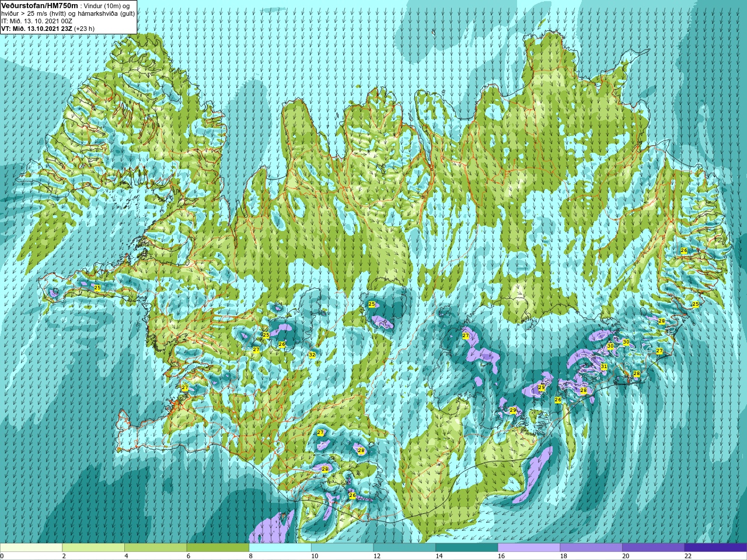The image size is (747, 560).
Task: Select the 10–12 m/s turquoise legend swatch
Action: [x=342, y=548]
